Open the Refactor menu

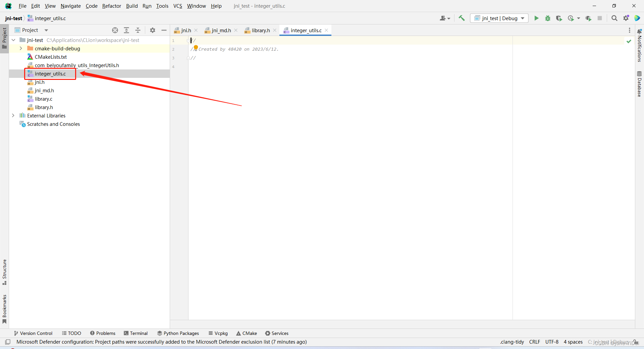point(112,6)
